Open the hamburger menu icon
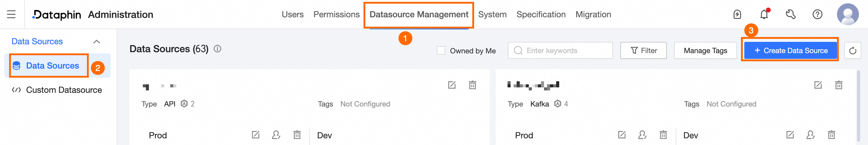This screenshot has width=868, height=145. tap(11, 14)
